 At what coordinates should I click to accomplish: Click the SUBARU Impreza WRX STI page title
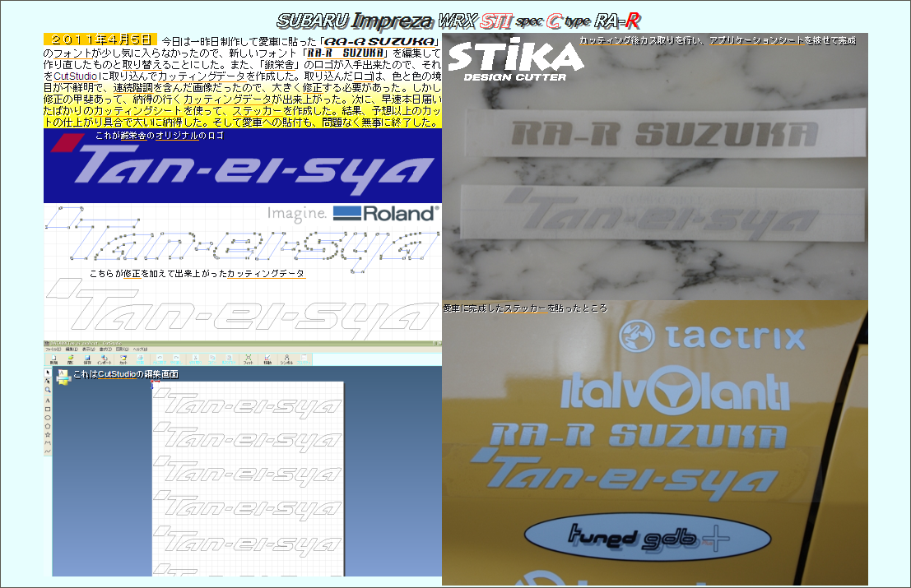pos(458,21)
